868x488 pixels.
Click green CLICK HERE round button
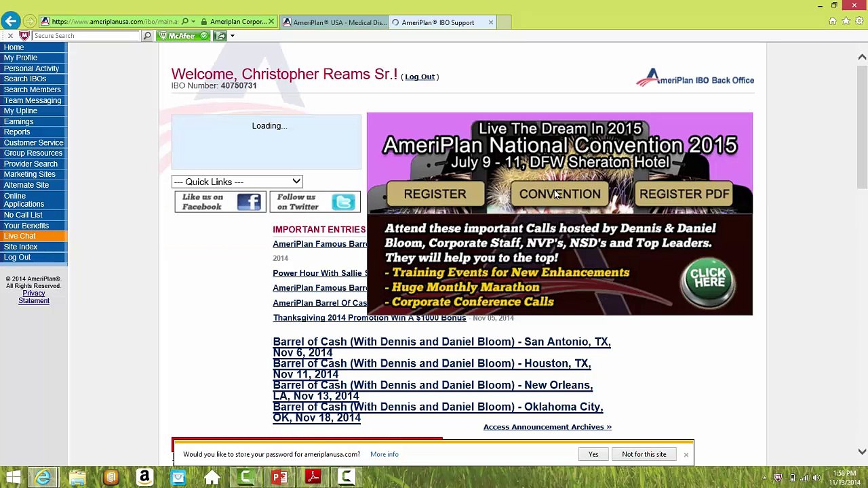(708, 281)
